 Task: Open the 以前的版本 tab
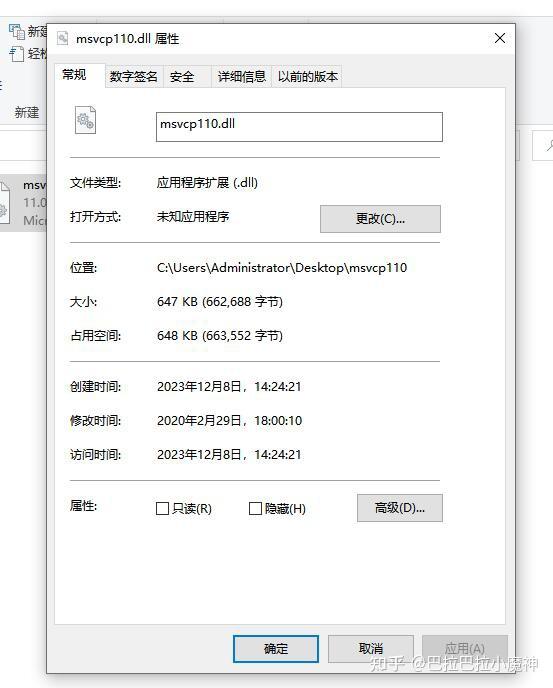pos(307,77)
